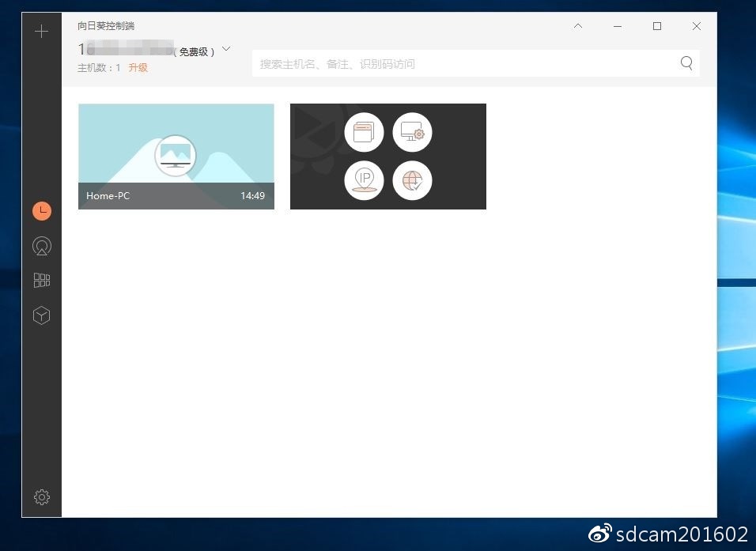Open the cube box icon in sidebar
The width and height of the screenshot is (756, 551).
[42, 315]
